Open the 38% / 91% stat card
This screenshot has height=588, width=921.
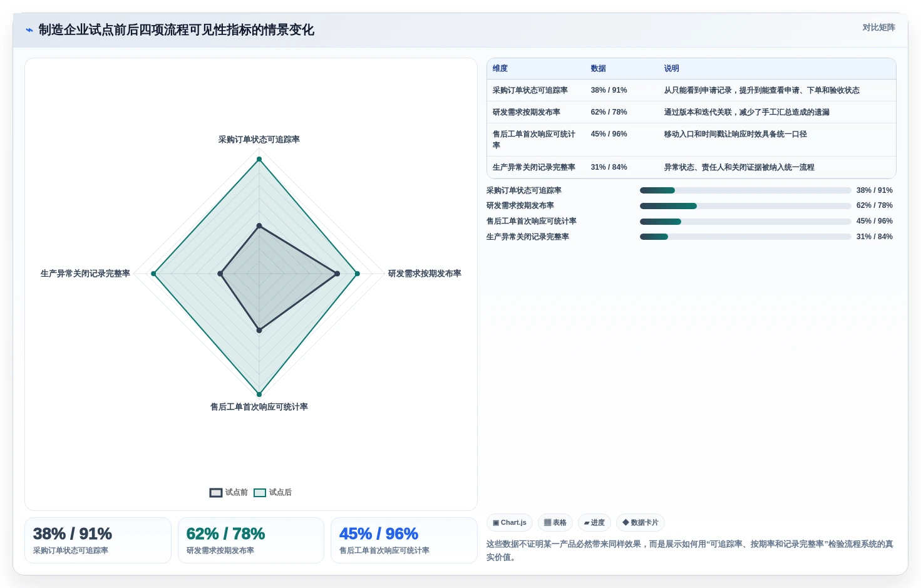98,540
